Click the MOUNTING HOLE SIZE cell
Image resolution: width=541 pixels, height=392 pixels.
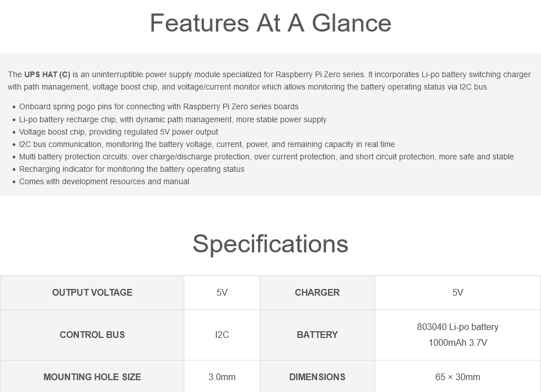[x=92, y=376]
